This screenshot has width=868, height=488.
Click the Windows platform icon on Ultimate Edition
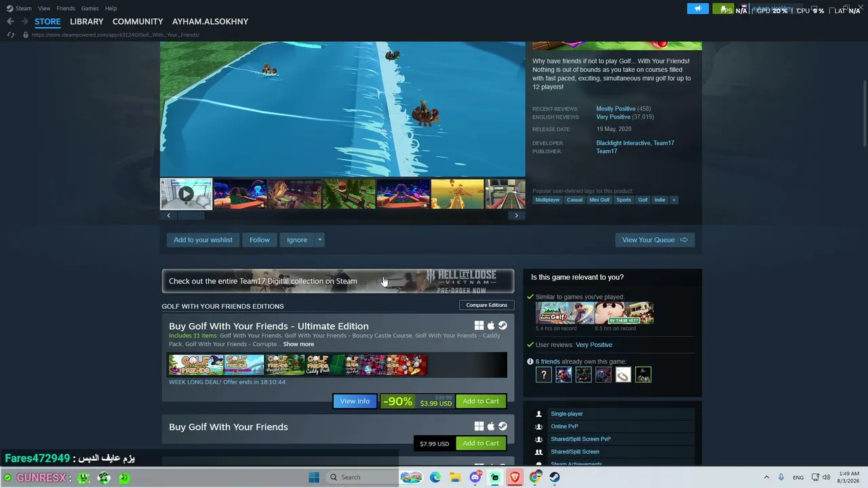pos(479,325)
